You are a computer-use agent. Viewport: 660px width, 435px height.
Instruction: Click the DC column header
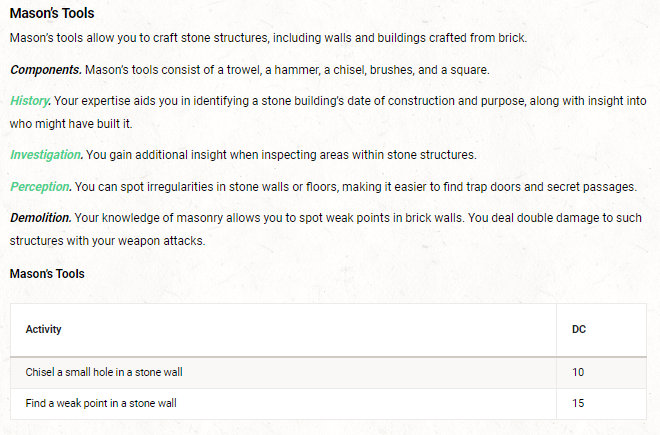579,329
